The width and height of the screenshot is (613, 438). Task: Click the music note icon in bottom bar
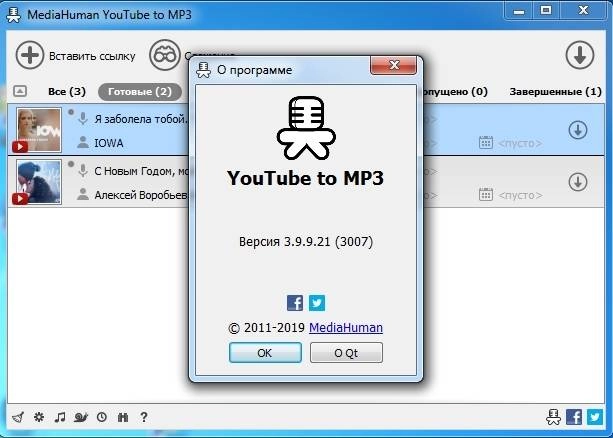point(60,417)
